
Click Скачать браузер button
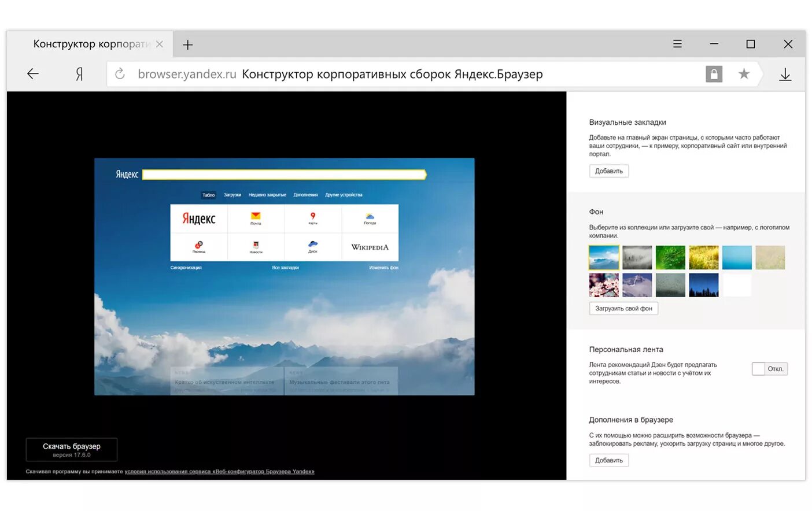72,450
